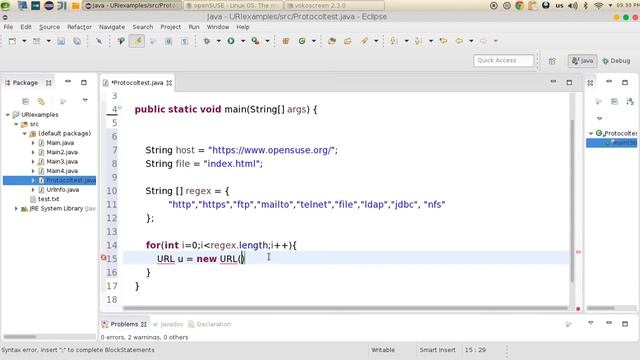
Task: Open the Problems view menu arrow
Action: click(x=591, y=323)
